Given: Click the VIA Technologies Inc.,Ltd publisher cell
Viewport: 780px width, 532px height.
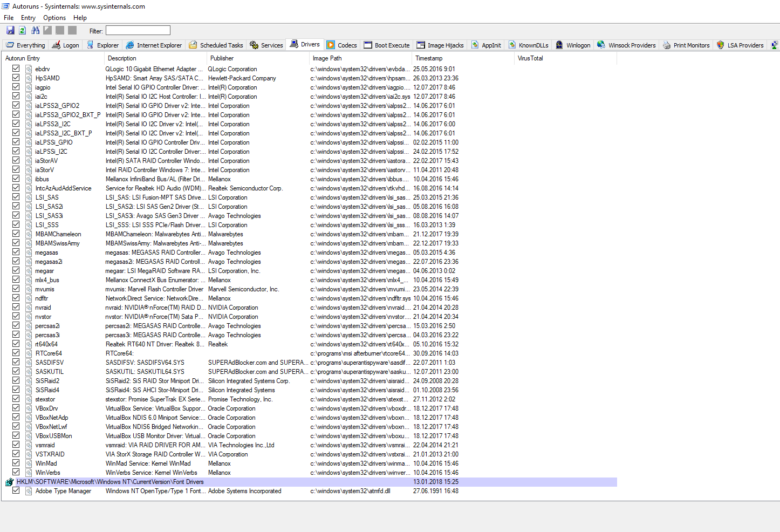Looking at the screenshot, I should pos(241,445).
